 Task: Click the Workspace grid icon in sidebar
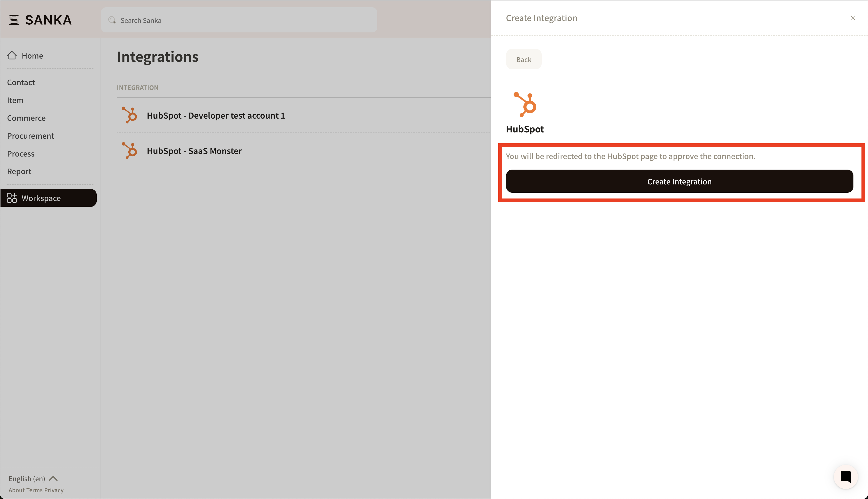[12, 198]
